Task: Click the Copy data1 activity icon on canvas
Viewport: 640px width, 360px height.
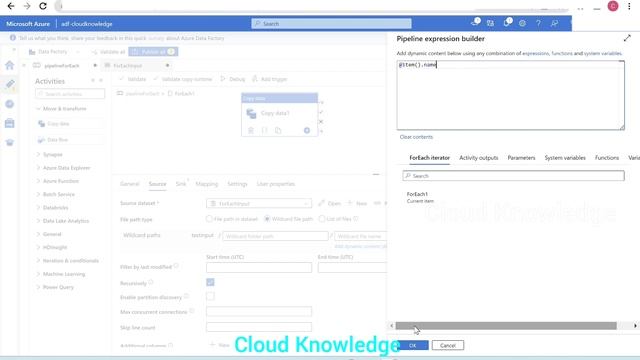Action: tap(251, 113)
